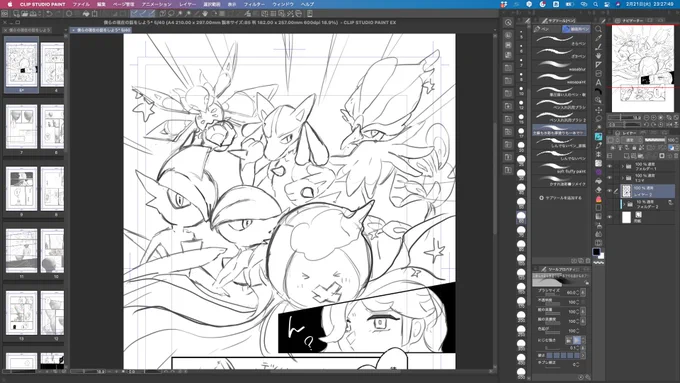Toggle snap to ruler in command bar
This screenshot has width=680, height=383.
click(x=134, y=13)
